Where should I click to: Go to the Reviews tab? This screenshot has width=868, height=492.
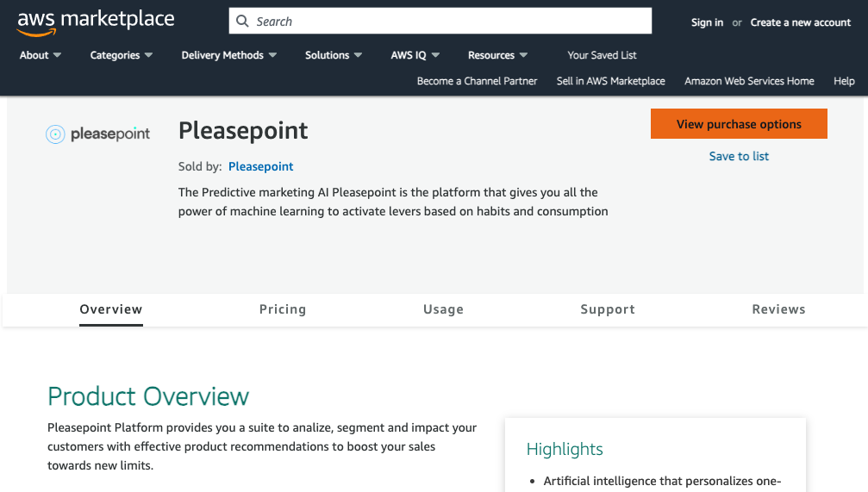778,309
